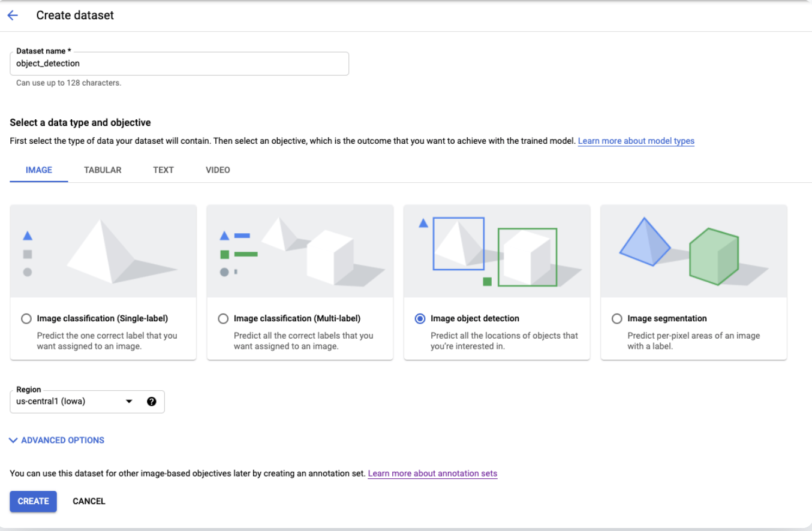Viewport: 812px width, 531px height.
Task: Open Learn more about model types link
Action: tap(636, 141)
